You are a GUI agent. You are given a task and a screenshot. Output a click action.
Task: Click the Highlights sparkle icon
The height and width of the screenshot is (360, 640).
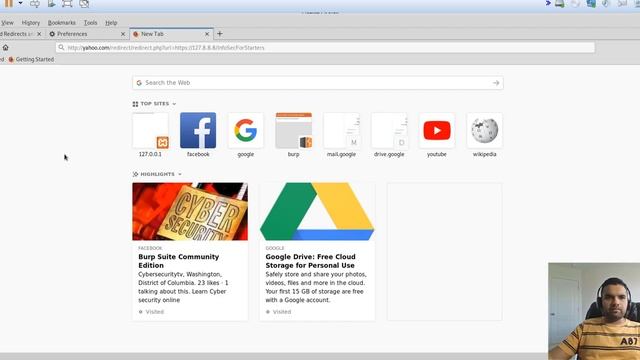coord(135,174)
